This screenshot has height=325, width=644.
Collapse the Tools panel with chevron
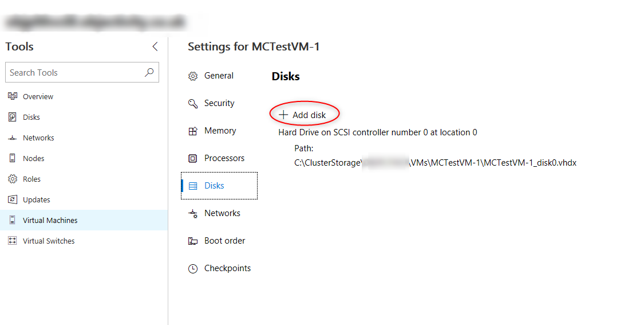pos(155,46)
